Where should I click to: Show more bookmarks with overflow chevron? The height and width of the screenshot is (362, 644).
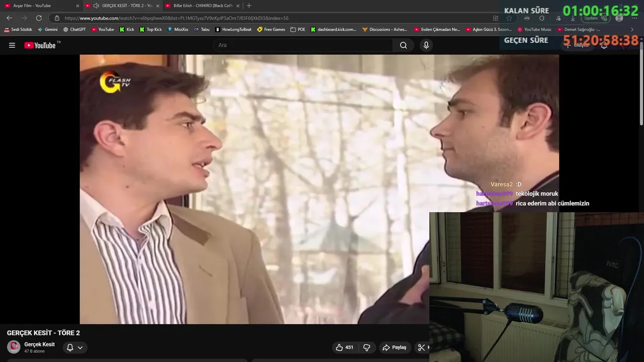click(x=632, y=30)
